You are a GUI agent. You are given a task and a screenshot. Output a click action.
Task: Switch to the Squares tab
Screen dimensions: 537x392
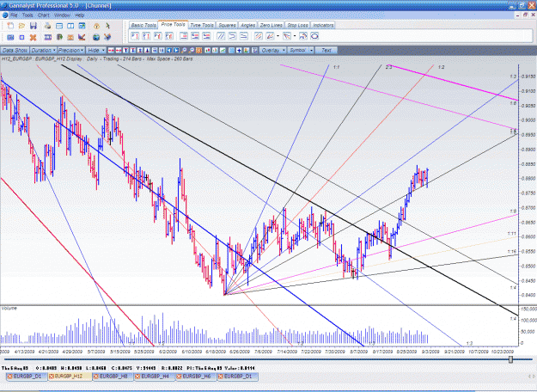227,25
